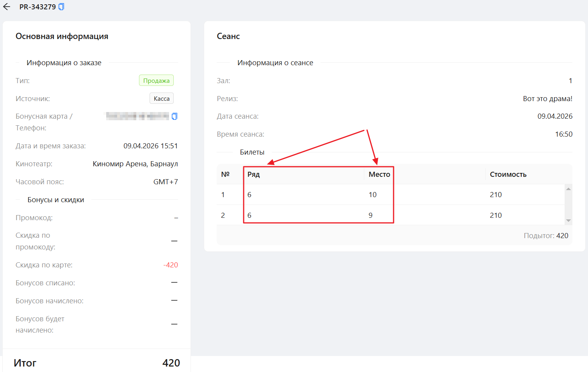Click the "Ряд" column header

[x=254, y=174]
